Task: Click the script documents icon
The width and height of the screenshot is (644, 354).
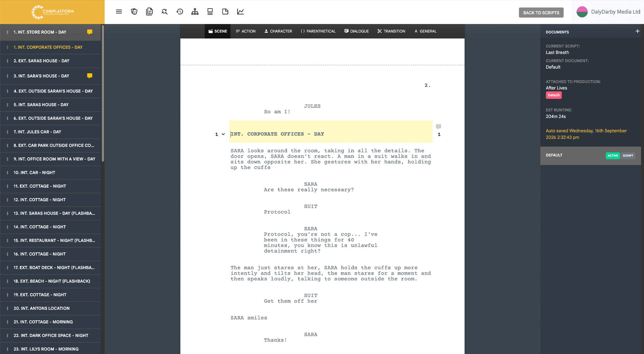Action: pos(150,12)
